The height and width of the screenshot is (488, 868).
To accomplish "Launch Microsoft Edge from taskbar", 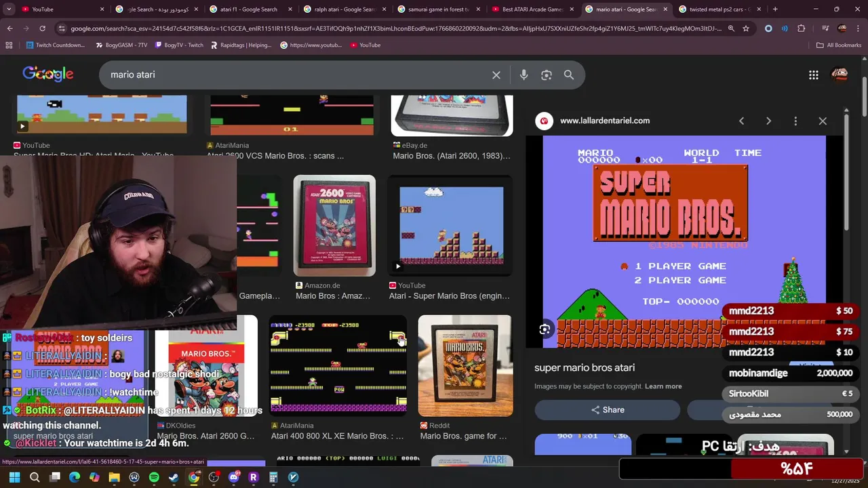I will pyautogui.click(x=75, y=477).
